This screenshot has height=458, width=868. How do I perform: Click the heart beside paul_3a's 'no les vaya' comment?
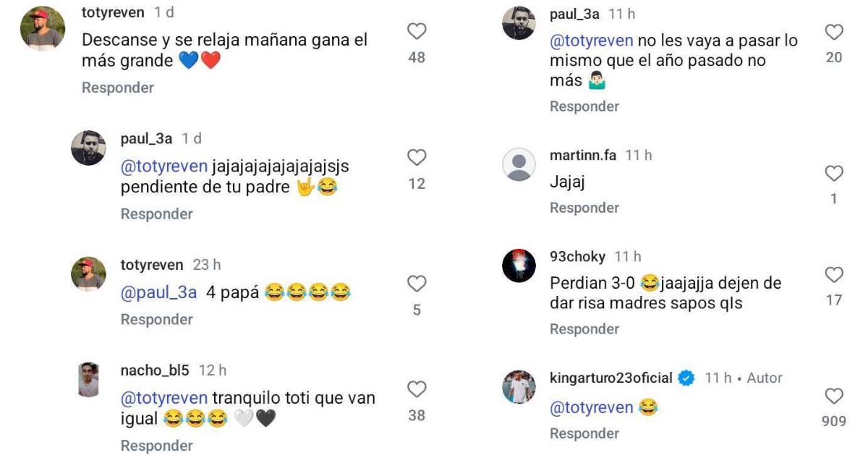point(833,31)
